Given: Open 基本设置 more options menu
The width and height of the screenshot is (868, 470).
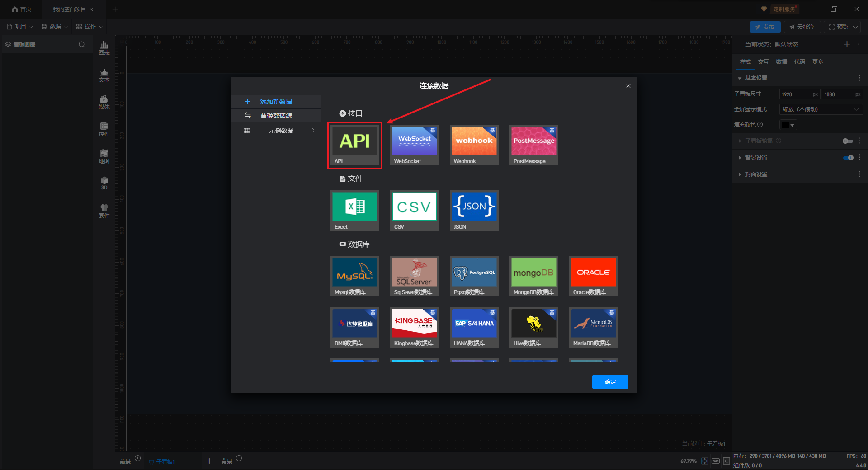Looking at the screenshot, I should click(x=859, y=78).
